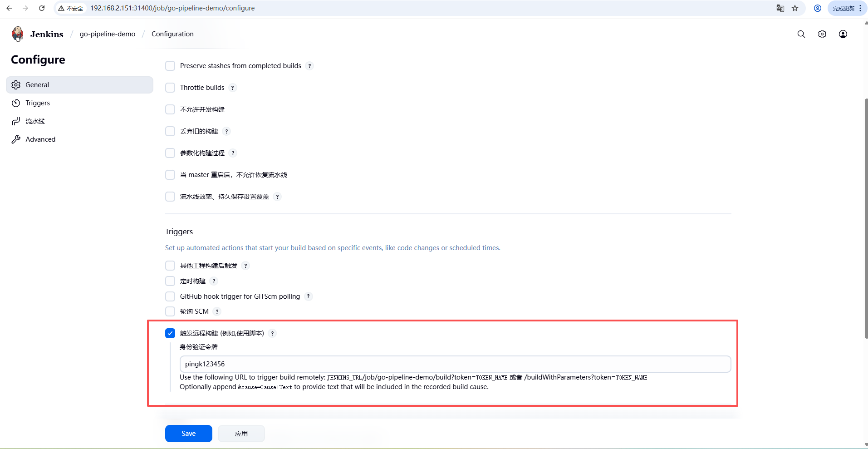Click the browser translate page icon

click(780, 8)
